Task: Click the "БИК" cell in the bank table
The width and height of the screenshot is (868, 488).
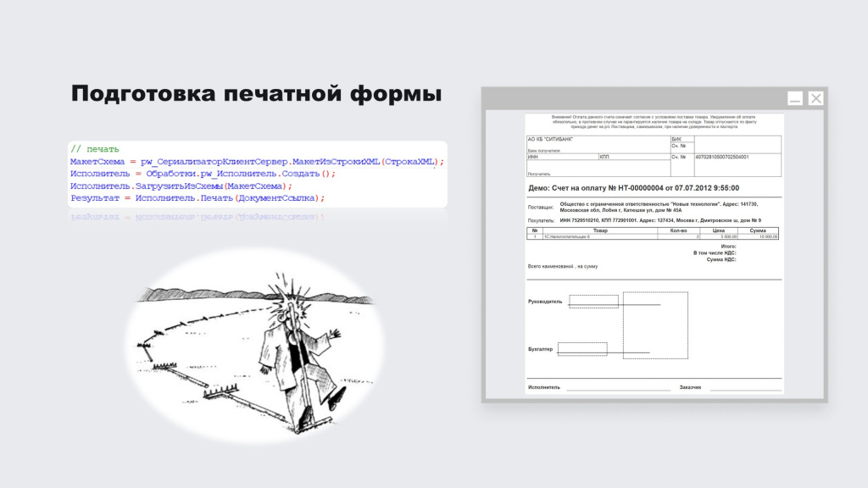Action: (x=682, y=140)
